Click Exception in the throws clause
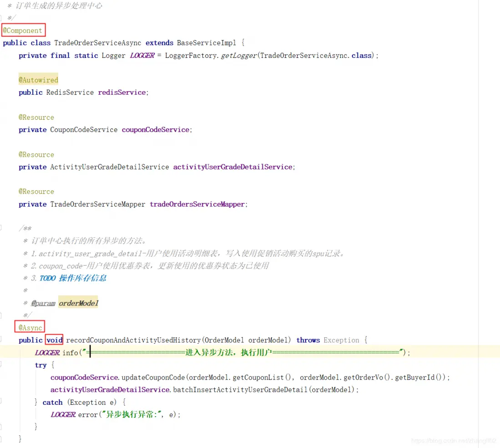 point(341,340)
